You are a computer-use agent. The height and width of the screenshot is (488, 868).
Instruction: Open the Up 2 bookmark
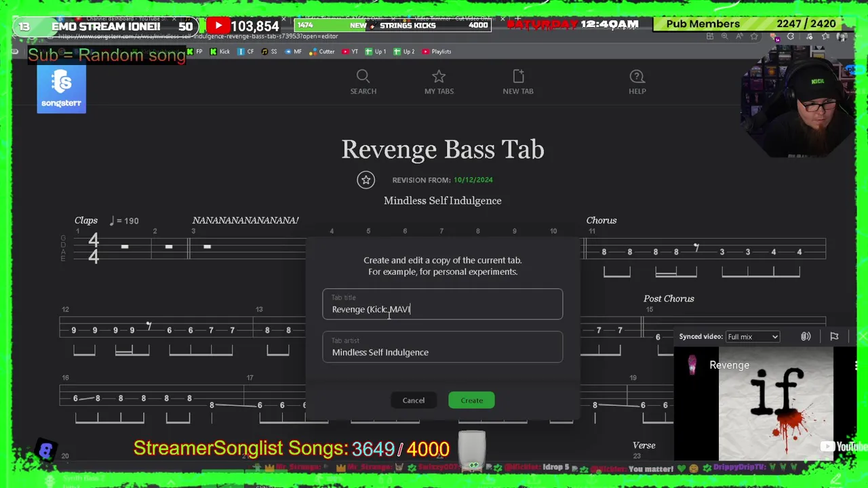coord(404,52)
